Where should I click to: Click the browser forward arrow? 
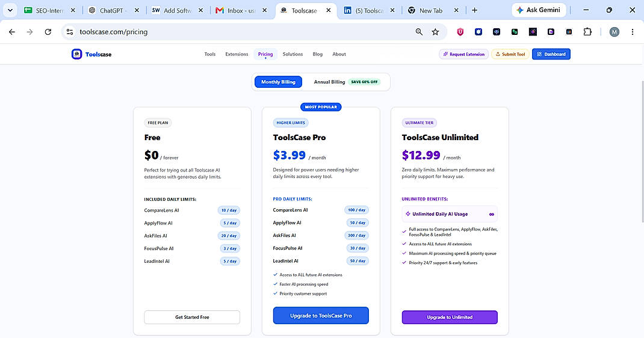(x=29, y=32)
